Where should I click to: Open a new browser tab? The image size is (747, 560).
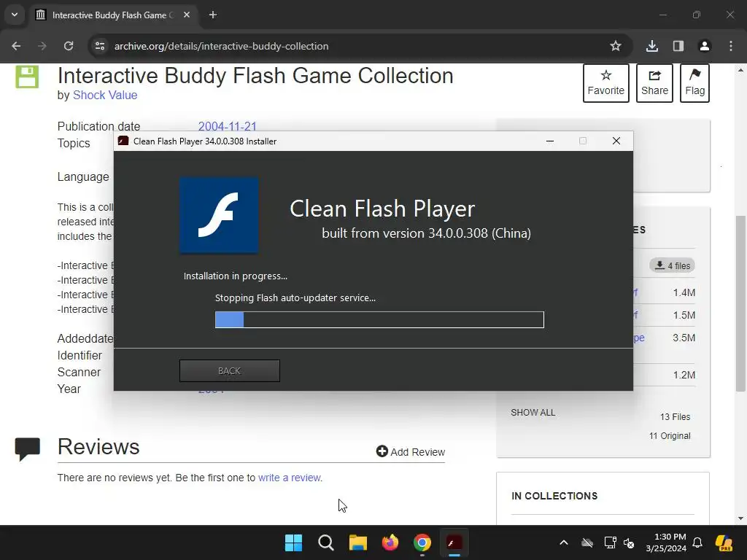(213, 15)
